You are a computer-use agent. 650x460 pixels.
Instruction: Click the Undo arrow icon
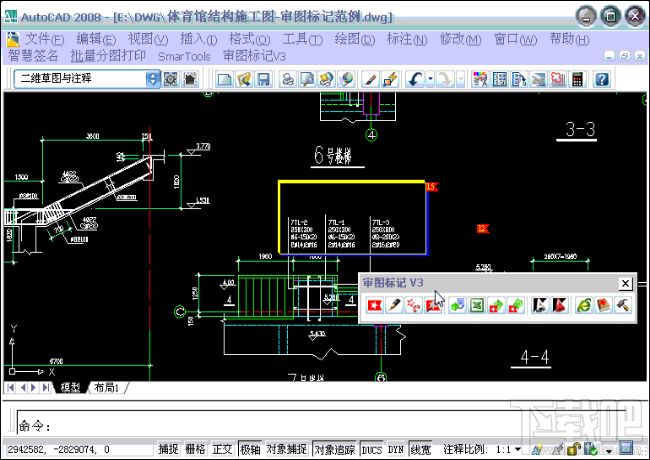[x=415, y=79]
